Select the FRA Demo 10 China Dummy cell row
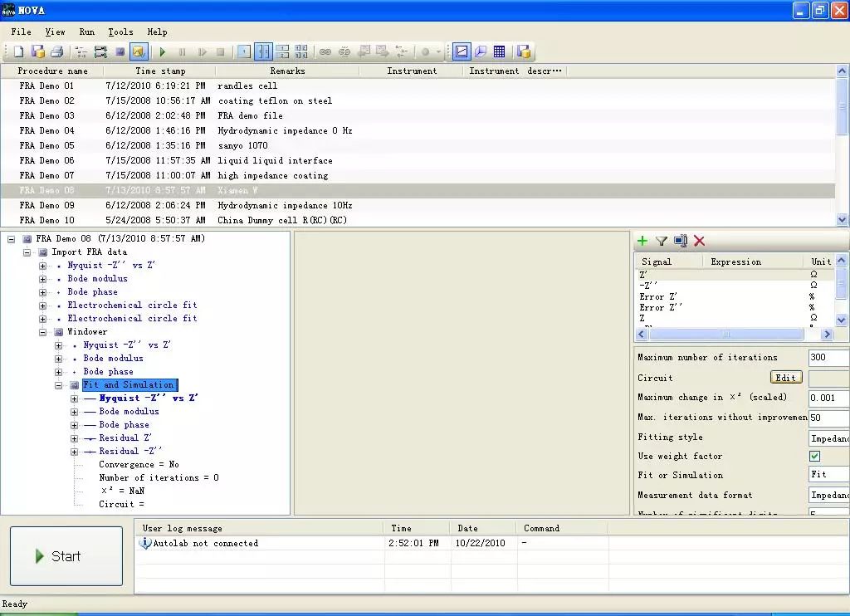The image size is (850, 616). tap(418, 220)
